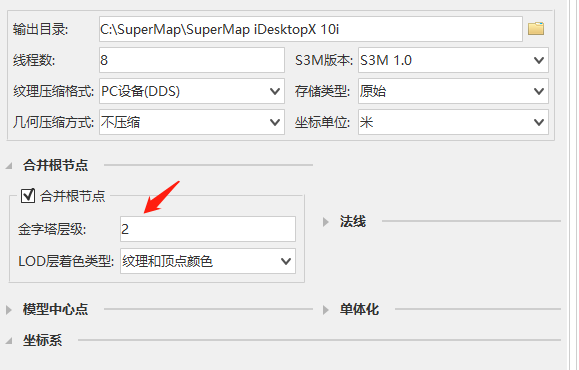The image size is (579, 370).
Task: Click the 存储类型 label
Action: [322, 91]
